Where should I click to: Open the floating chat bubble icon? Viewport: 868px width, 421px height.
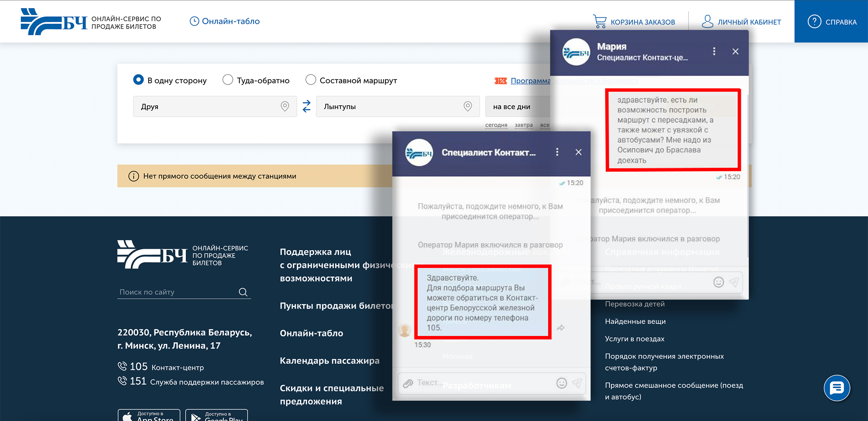point(837,388)
